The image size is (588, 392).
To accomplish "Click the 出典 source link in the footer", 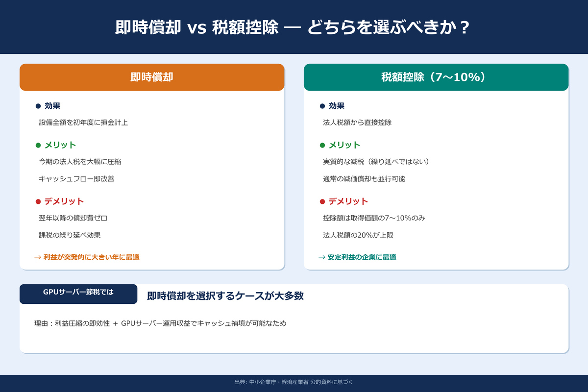I will point(294,383).
